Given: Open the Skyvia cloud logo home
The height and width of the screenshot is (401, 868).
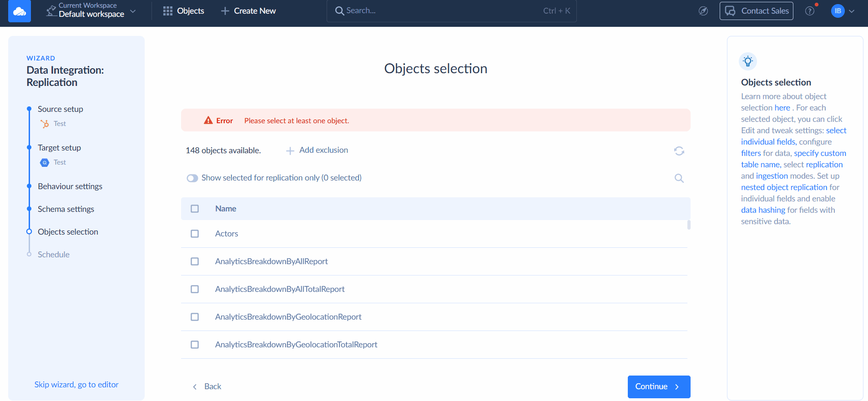Looking at the screenshot, I should coord(20,11).
